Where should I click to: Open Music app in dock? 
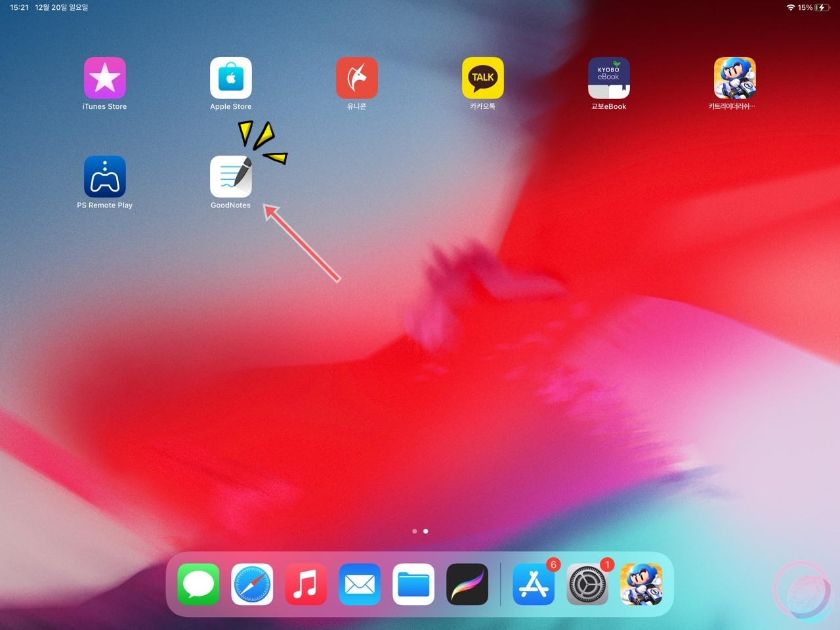tap(306, 584)
